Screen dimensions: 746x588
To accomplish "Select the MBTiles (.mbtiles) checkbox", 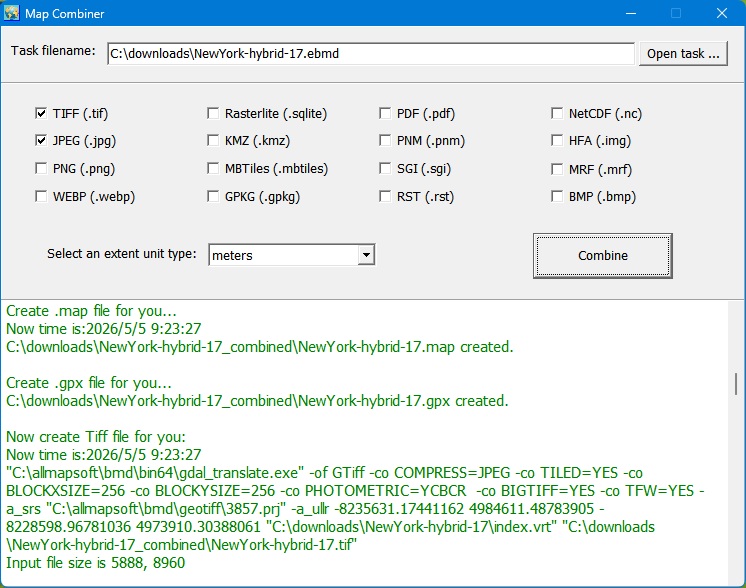I will (213, 168).
